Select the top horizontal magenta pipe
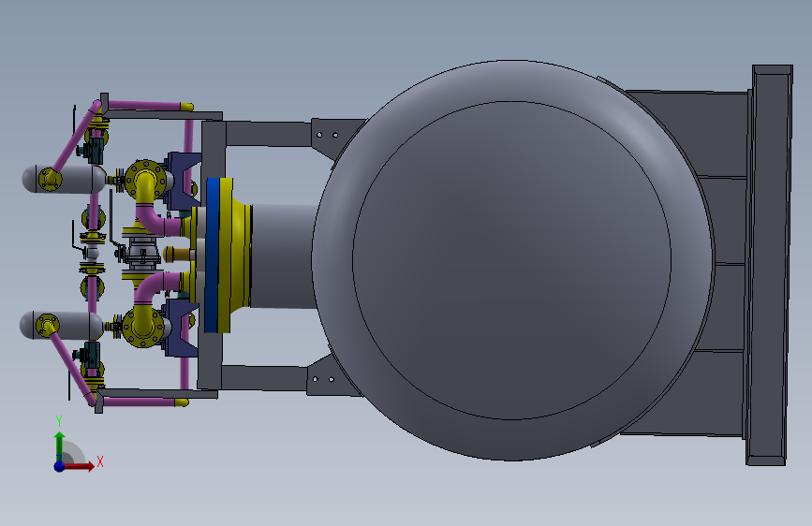 click(146, 106)
